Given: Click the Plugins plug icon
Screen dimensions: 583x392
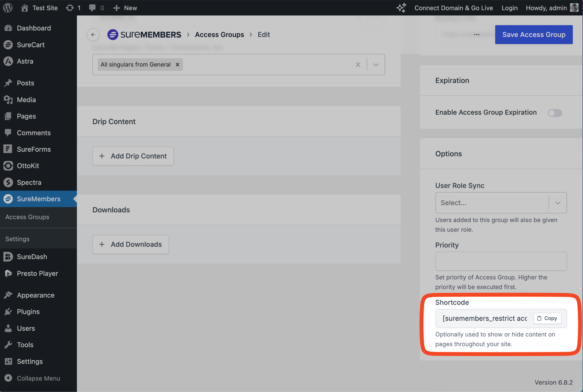Looking at the screenshot, I should 8,311.
